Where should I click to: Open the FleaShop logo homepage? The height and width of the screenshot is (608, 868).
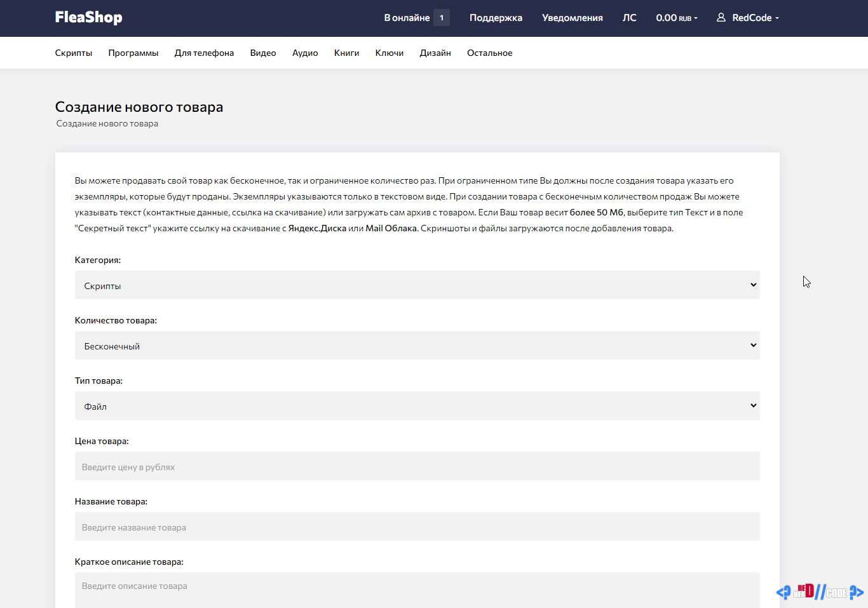click(88, 18)
